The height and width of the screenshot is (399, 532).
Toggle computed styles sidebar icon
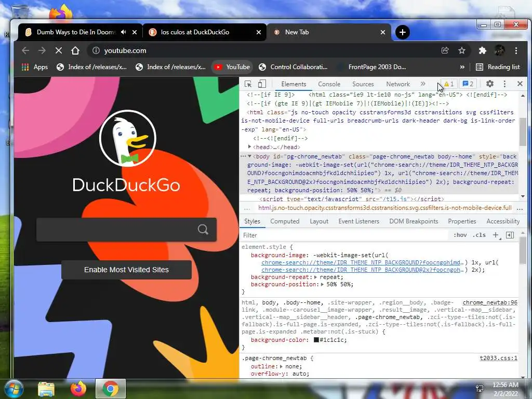[510, 235]
